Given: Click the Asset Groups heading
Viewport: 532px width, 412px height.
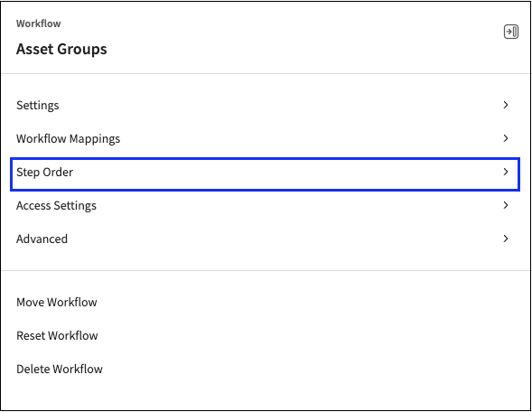Looking at the screenshot, I should tap(61, 49).
